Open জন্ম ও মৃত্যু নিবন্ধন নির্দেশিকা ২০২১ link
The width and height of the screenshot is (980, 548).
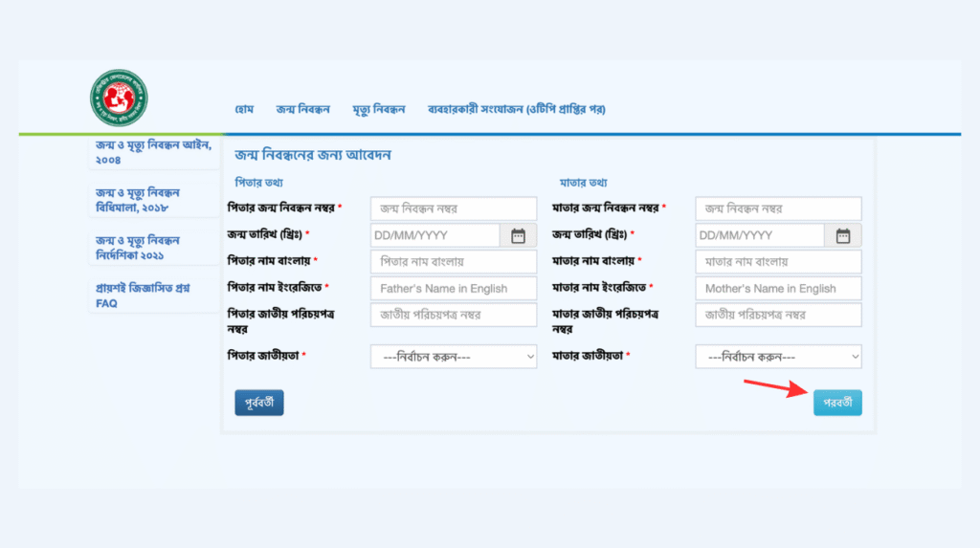[x=138, y=248]
